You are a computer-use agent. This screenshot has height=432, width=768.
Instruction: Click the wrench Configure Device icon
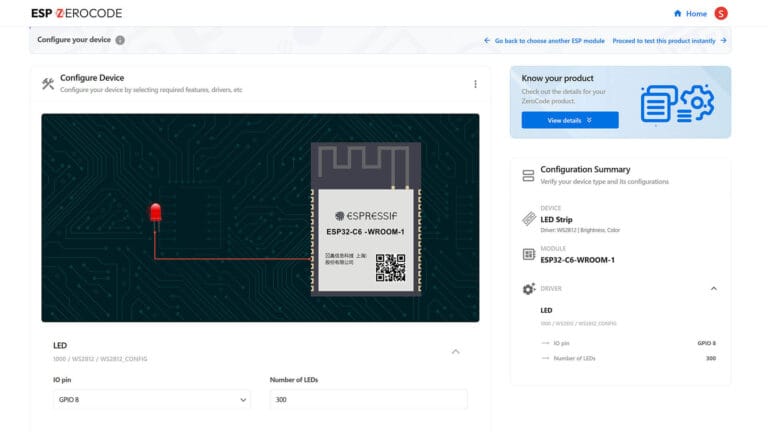coord(48,84)
